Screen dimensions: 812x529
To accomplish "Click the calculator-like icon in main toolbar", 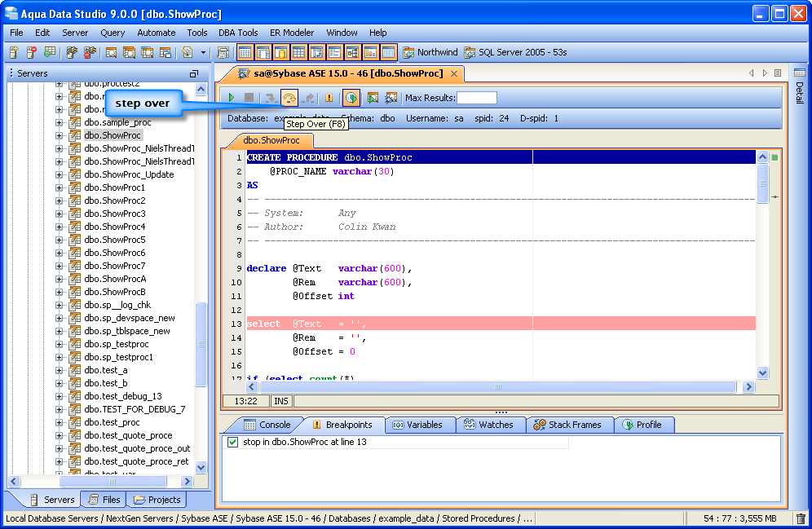I will [x=223, y=52].
